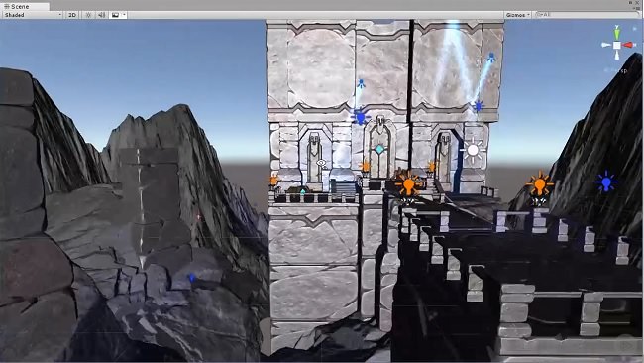Click the green Y axis gizmo cone
The width and height of the screenshot is (644, 363).
tap(617, 33)
